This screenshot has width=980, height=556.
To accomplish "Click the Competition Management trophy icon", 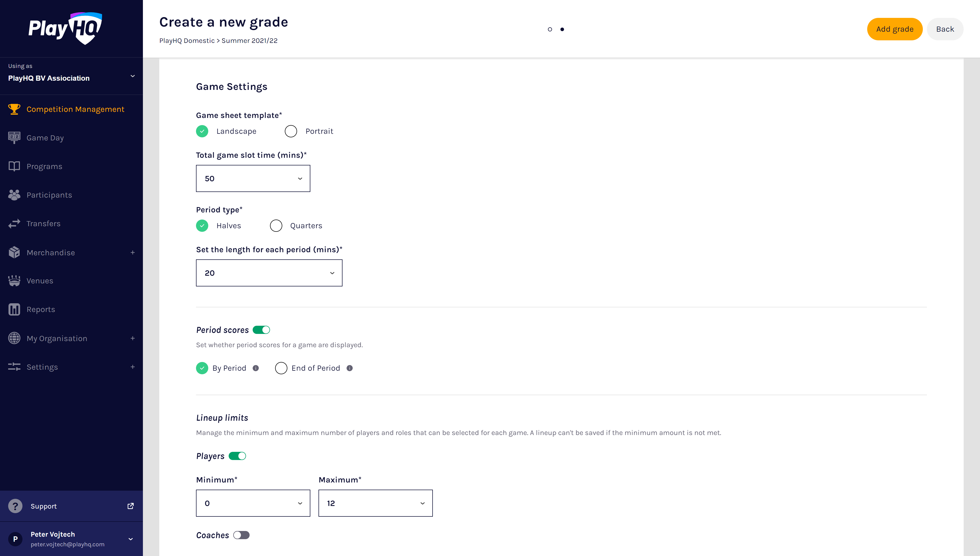I will point(14,109).
